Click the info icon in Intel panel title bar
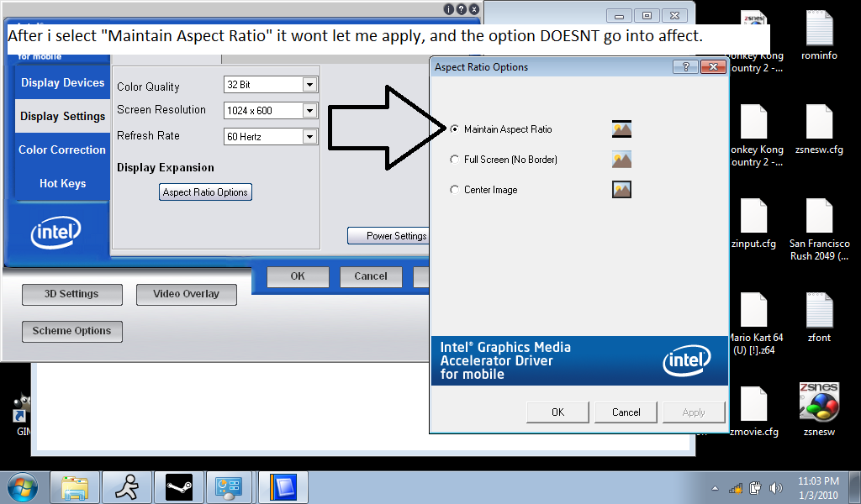 [449, 9]
